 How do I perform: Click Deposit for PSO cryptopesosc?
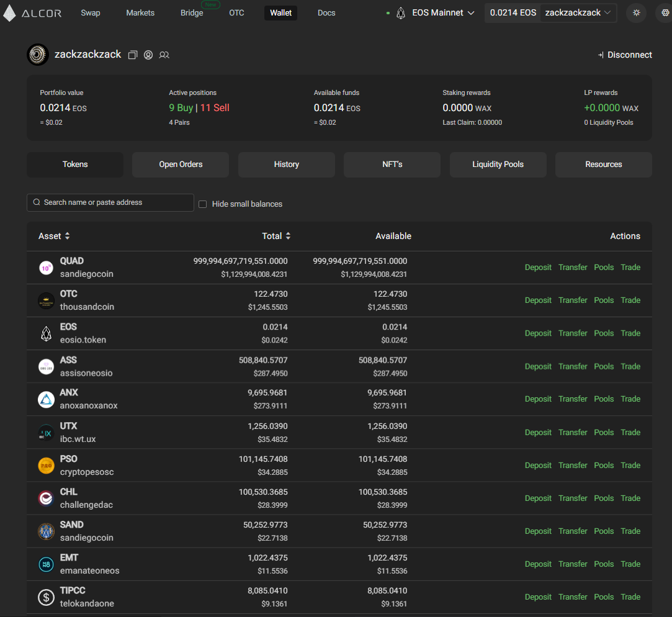coord(538,465)
